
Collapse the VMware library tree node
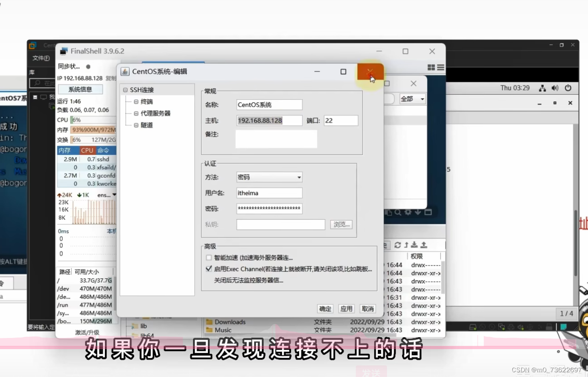click(35, 97)
